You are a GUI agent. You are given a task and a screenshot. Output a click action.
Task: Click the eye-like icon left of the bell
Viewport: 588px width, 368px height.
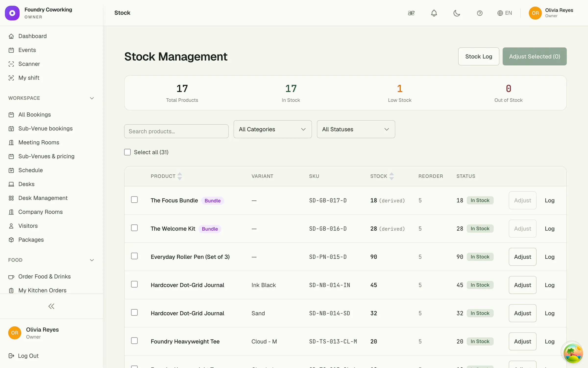411,13
